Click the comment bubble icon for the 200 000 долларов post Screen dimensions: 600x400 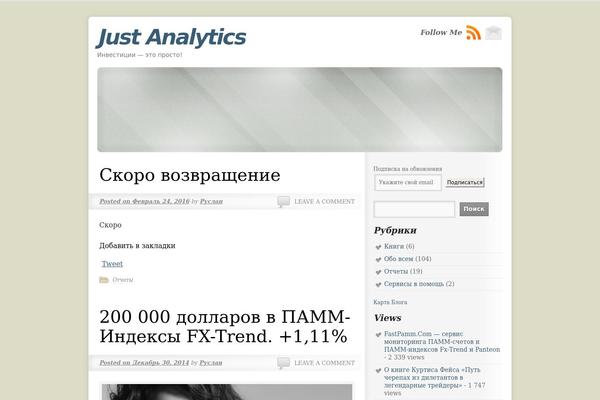[x=283, y=362]
